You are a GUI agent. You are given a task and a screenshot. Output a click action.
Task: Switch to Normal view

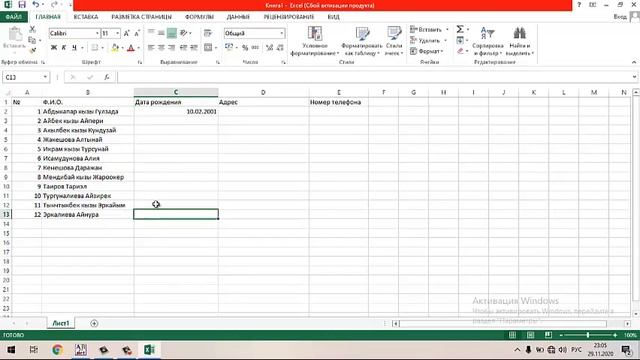tap(512, 335)
